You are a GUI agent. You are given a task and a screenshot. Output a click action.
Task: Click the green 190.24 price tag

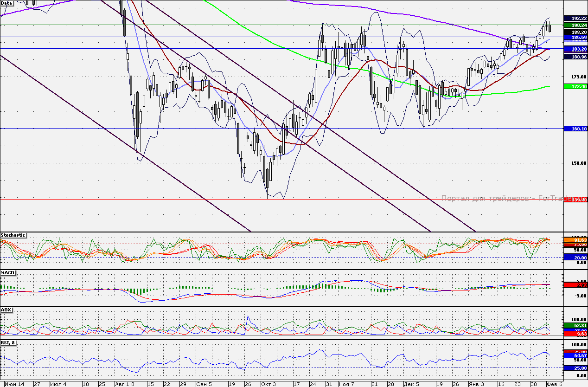point(575,26)
